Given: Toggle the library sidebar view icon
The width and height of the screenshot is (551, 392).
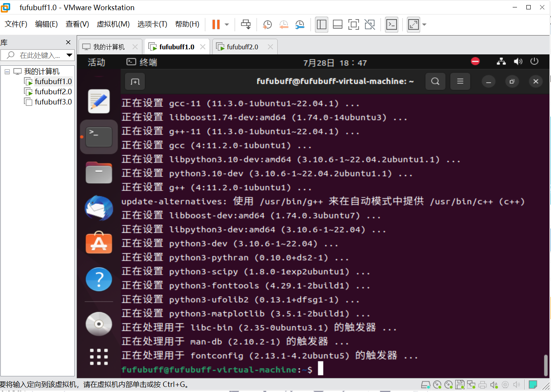Looking at the screenshot, I should pos(321,25).
